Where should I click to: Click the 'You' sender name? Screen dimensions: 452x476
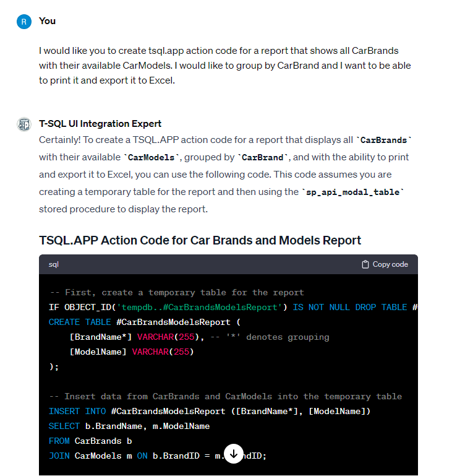[47, 21]
